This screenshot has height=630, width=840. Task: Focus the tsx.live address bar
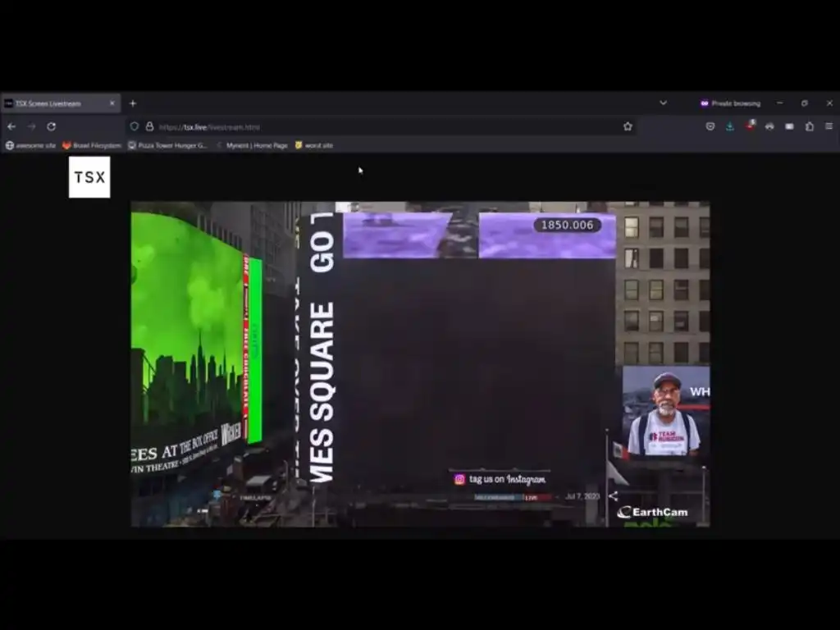(x=381, y=127)
